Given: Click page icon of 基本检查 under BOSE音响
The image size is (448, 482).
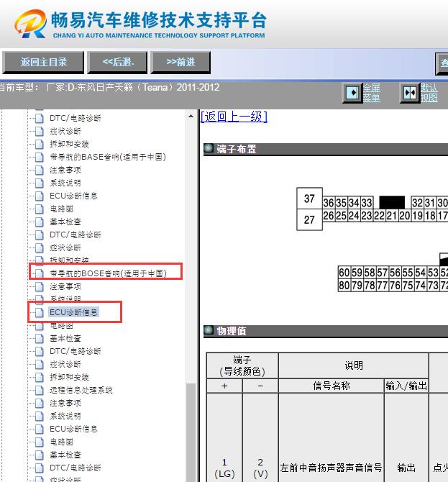Looking at the screenshot, I should [x=40, y=338].
